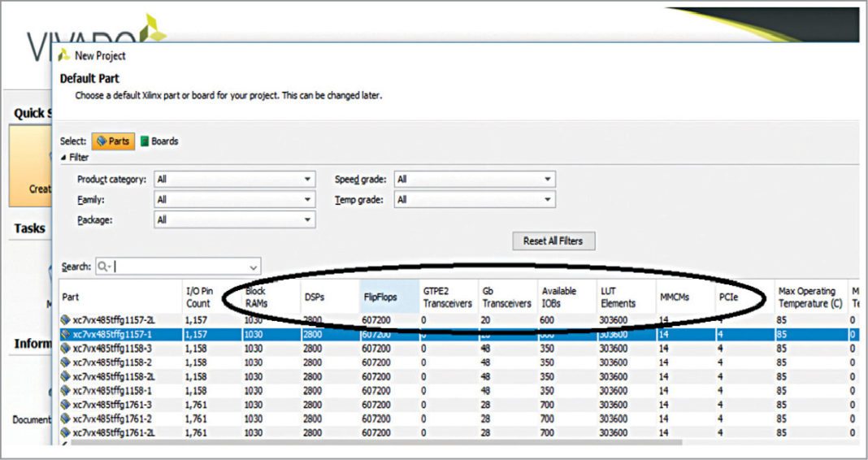Select the Parts toggle button

pos(113,141)
